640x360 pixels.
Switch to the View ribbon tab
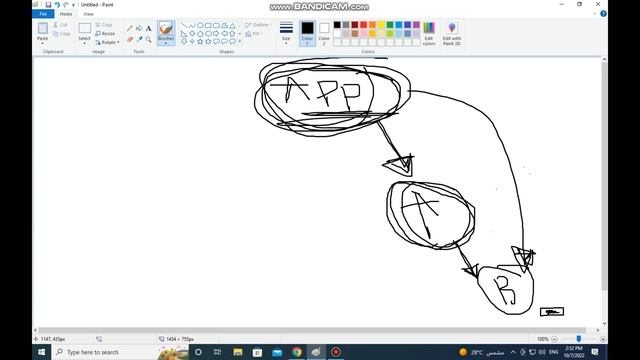point(88,14)
